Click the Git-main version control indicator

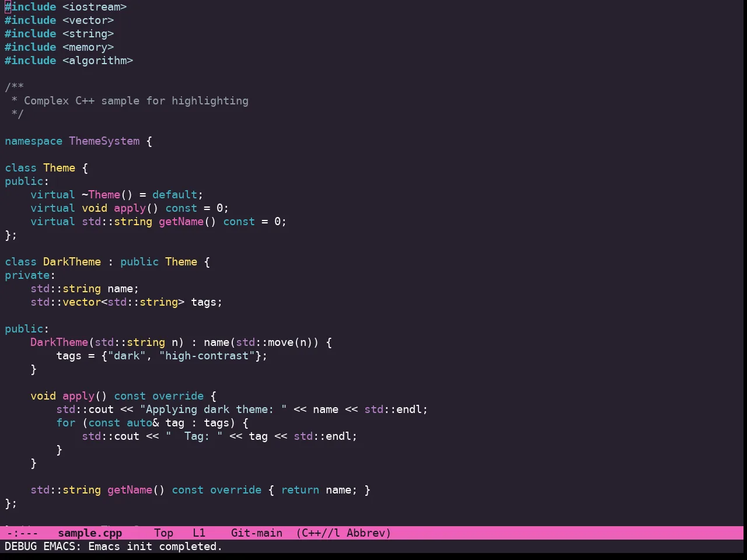(x=257, y=533)
